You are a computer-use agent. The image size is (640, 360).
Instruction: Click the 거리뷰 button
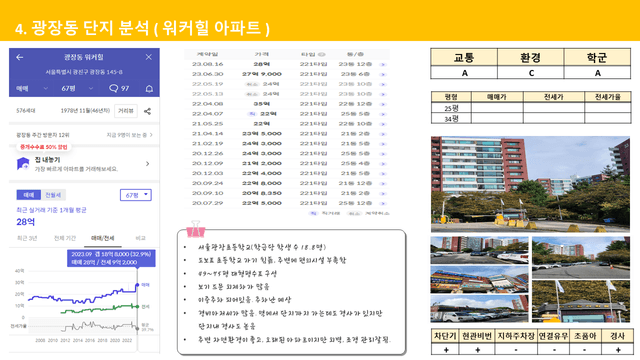pos(126,111)
